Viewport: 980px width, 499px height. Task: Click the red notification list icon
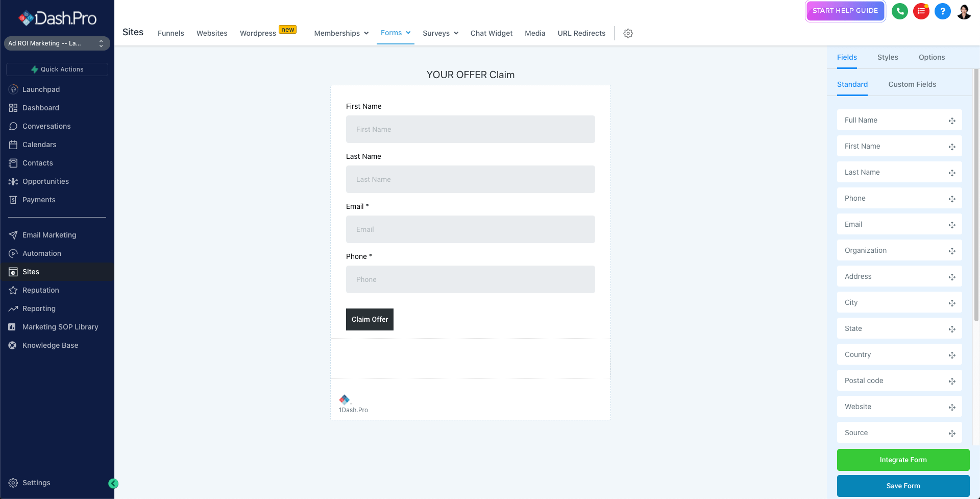921,11
